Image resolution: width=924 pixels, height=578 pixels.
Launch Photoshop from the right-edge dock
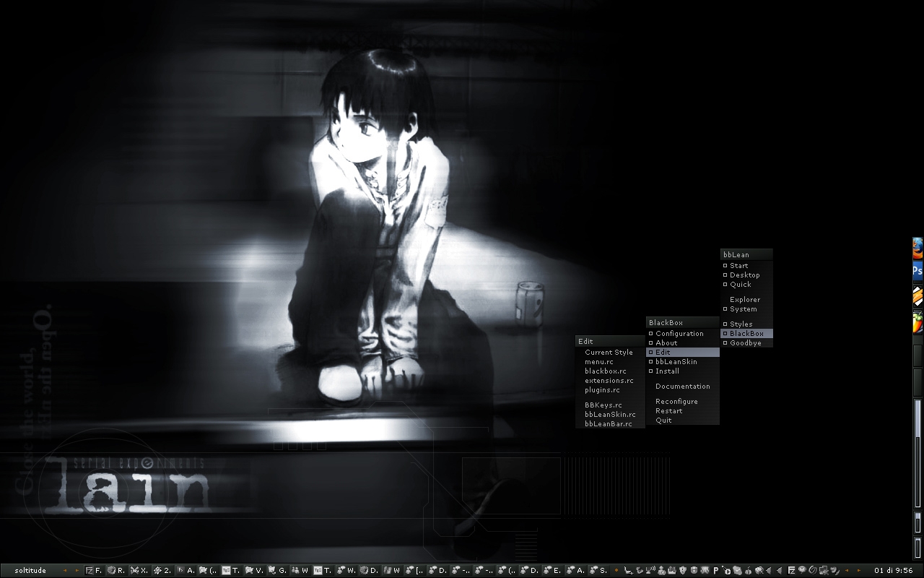(918, 272)
